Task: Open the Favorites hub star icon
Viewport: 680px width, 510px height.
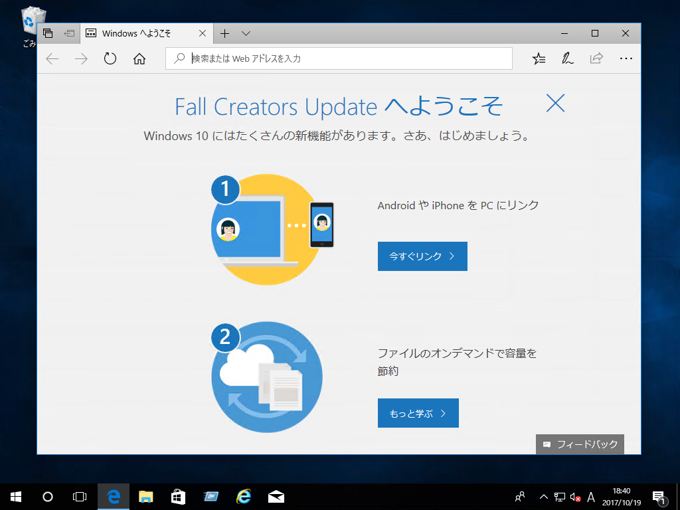Action: coord(539,59)
